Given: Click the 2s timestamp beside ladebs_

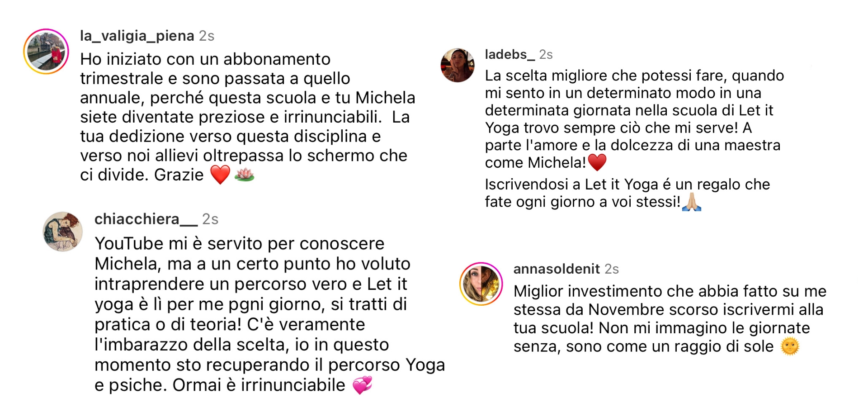Looking at the screenshot, I should [x=546, y=55].
